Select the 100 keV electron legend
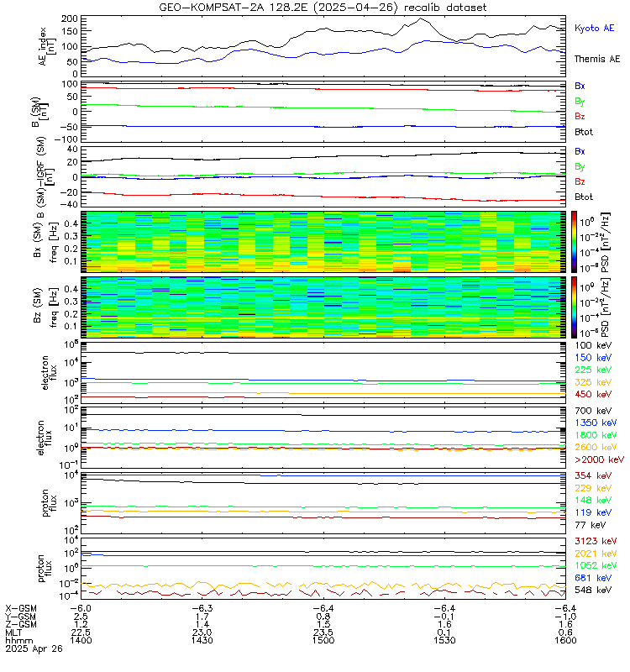This screenshot has height=672, width=630. (593, 345)
